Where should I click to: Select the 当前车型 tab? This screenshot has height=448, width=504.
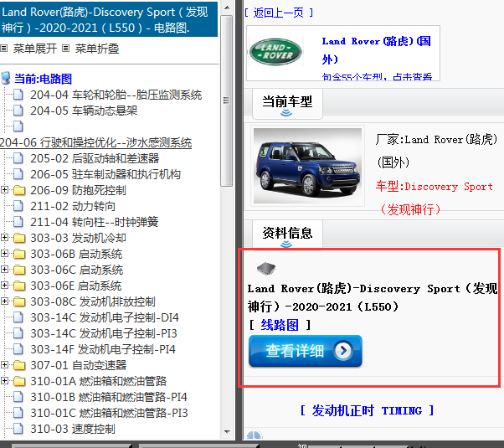click(x=287, y=104)
